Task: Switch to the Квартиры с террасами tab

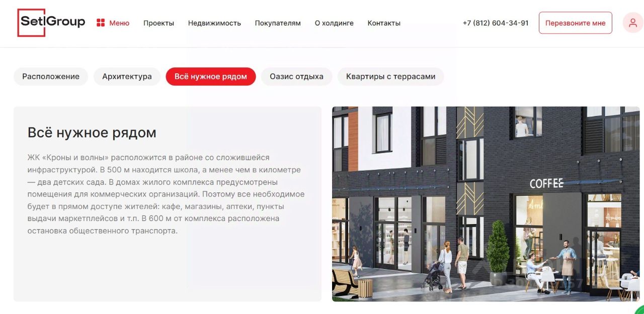Action: [x=390, y=76]
